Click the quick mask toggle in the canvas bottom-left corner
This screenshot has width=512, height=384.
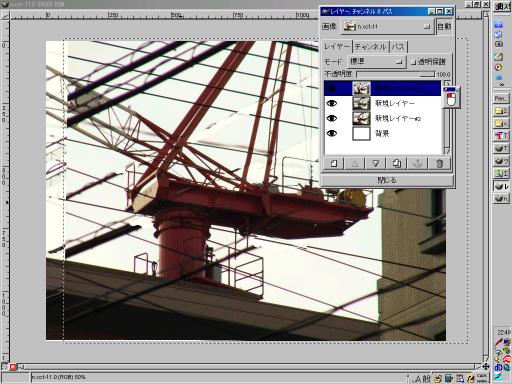(13, 367)
